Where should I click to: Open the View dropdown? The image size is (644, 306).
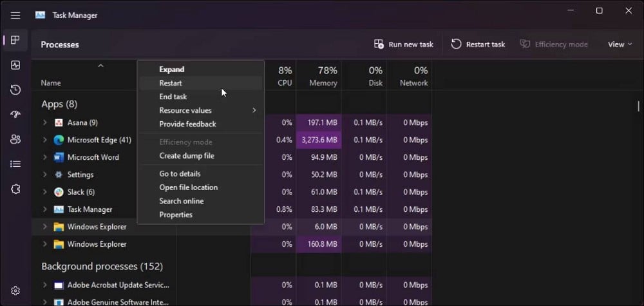[620, 44]
